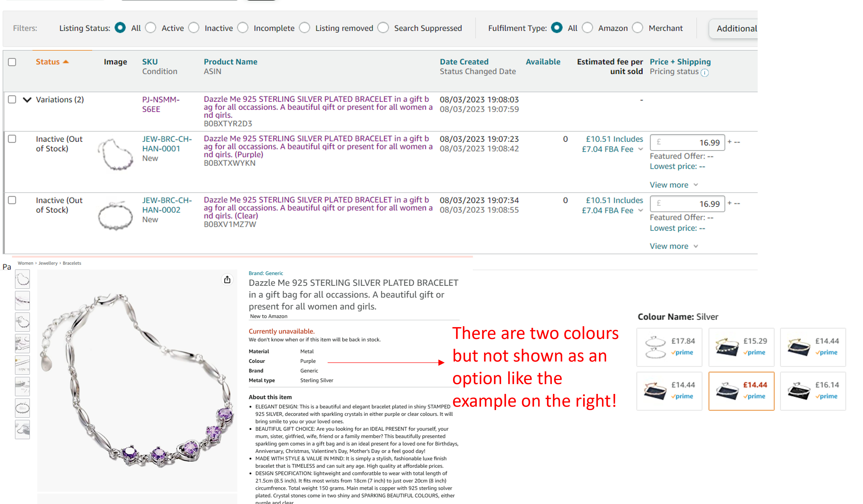This screenshot has width=863, height=504.
Task: Sort by Date Created column header
Action: click(x=464, y=62)
